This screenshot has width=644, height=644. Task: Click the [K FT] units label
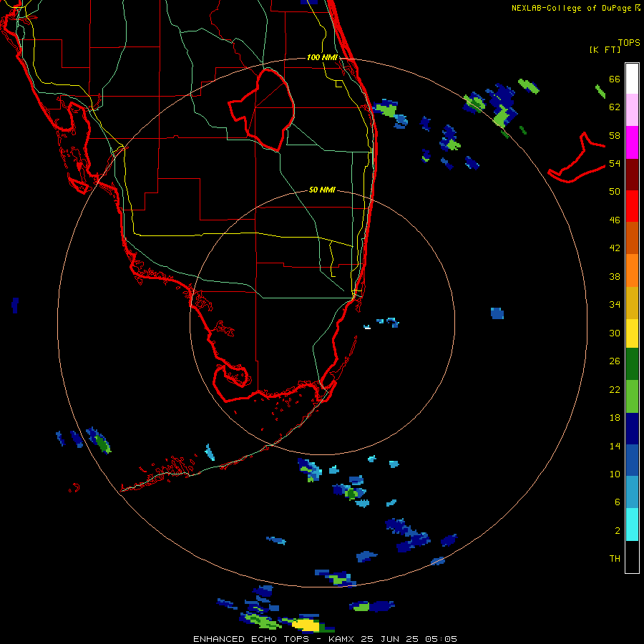pos(605,49)
